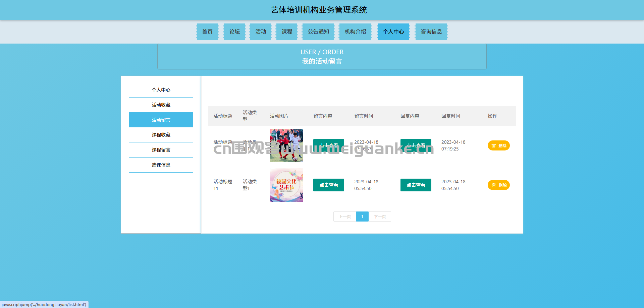Go to next page with 下一页
The width and height of the screenshot is (644, 308).
[380, 217]
